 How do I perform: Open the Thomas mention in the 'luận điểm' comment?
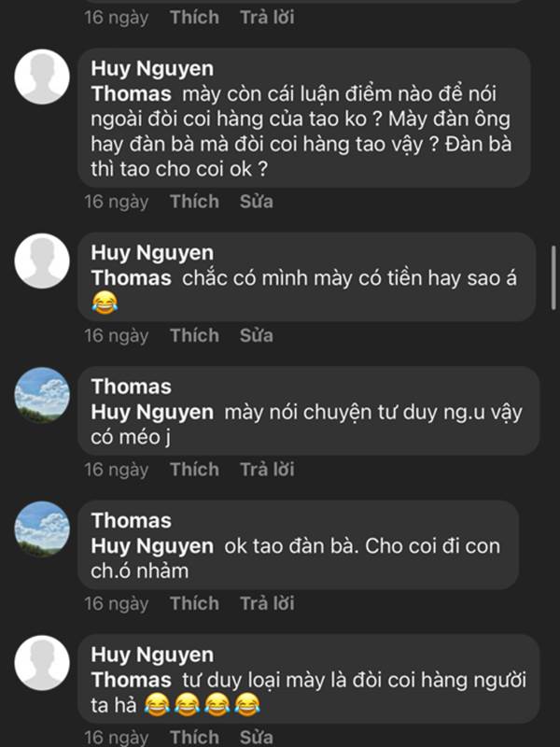pyautogui.click(x=131, y=94)
